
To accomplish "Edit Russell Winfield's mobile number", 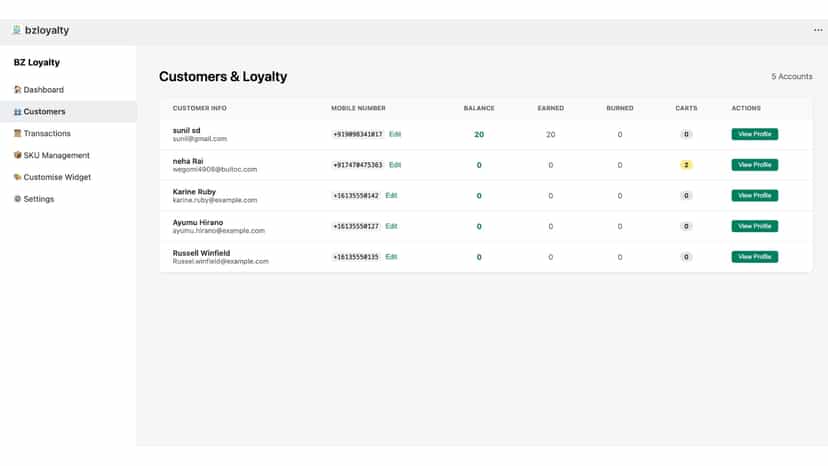I will (391, 257).
